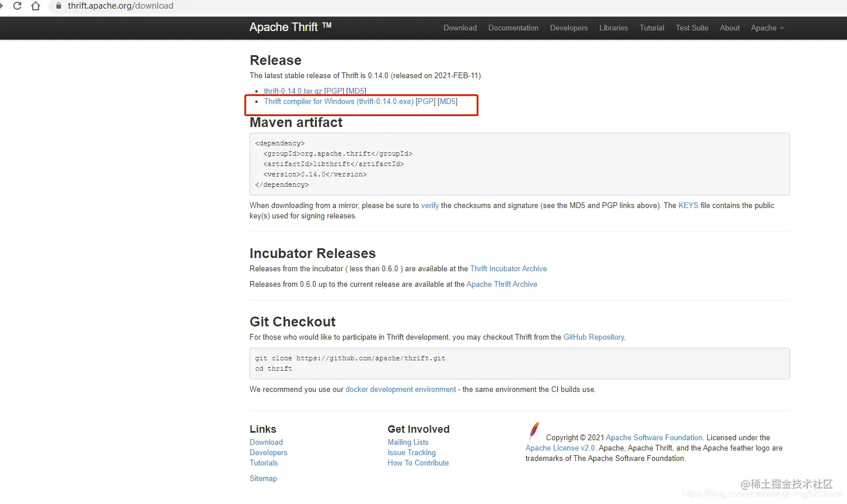Click footer Download link

(266, 442)
